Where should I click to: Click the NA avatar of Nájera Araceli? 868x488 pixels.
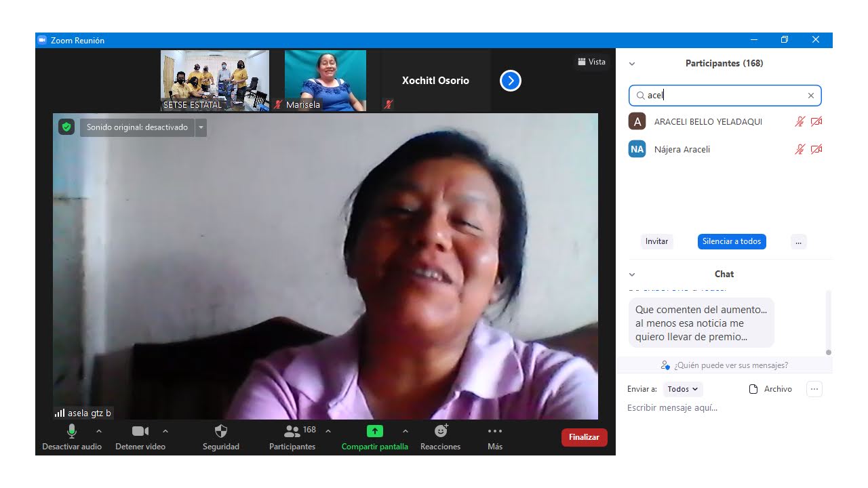coord(637,149)
